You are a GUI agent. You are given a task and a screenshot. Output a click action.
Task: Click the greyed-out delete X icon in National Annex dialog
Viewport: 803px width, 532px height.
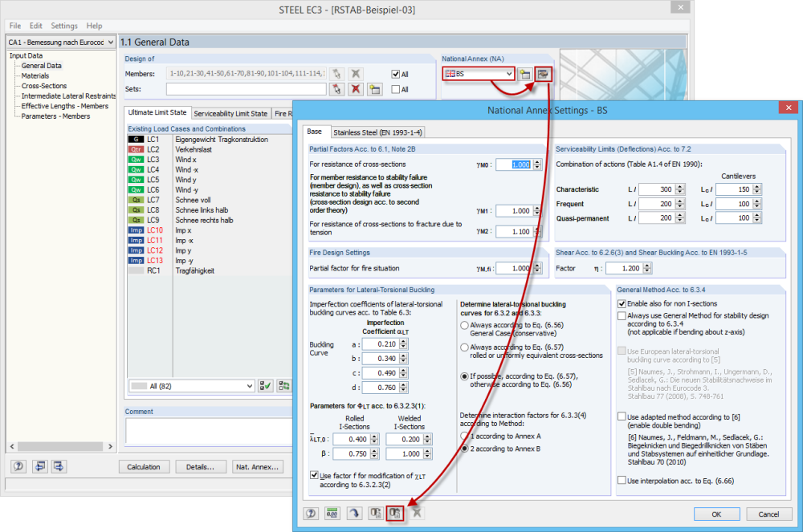pos(418,513)
